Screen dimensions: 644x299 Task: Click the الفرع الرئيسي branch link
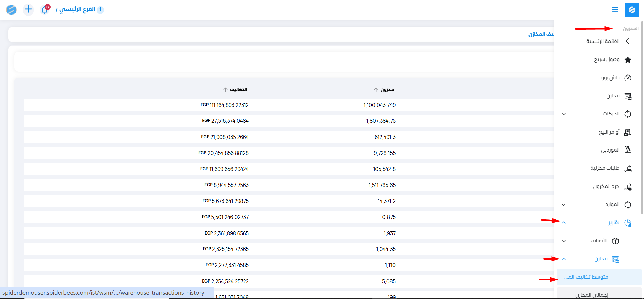77,9
